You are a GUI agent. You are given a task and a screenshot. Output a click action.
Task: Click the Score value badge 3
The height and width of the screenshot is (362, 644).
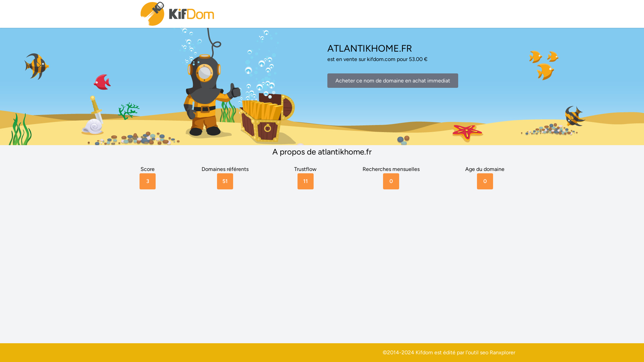coord(148,181)
